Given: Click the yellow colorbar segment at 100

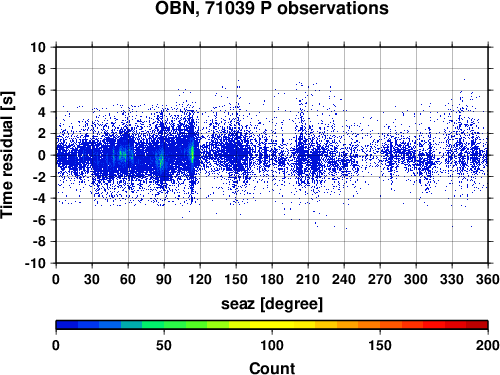Looking at the screenshot, I should coord(272,325).
